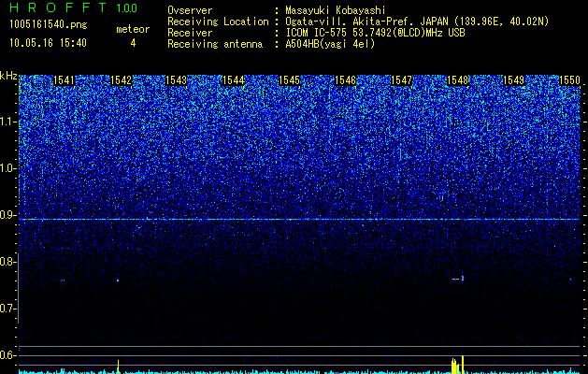Viewport: 588px width, 374px height.
Task: Click the kHz axis unit label
Action: (x=8, y=76)
